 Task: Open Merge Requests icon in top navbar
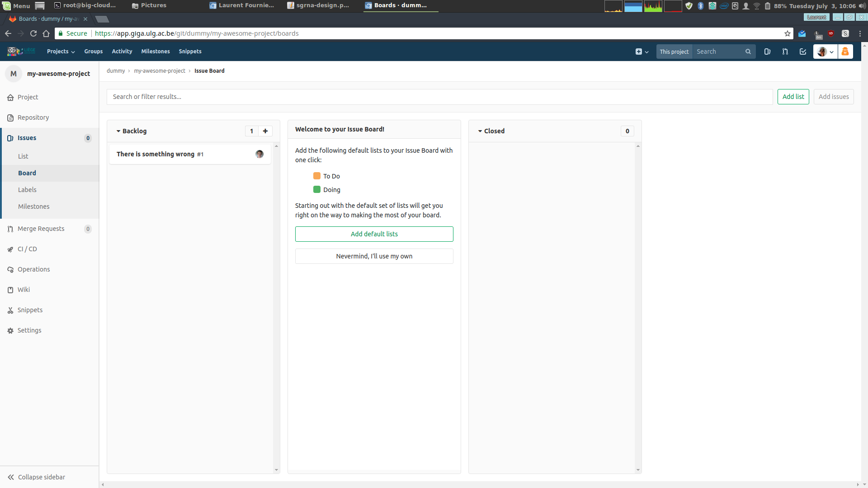[785, 52]
